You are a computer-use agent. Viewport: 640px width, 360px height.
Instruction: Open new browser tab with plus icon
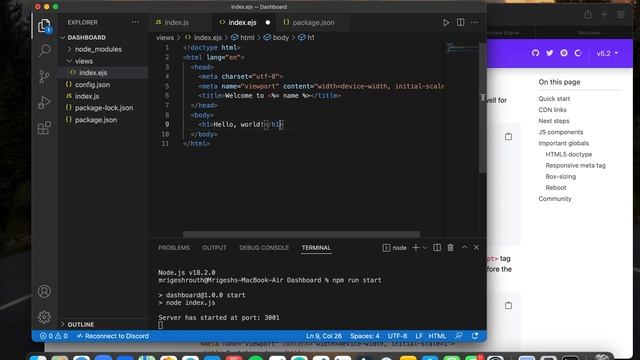[604, 15]
